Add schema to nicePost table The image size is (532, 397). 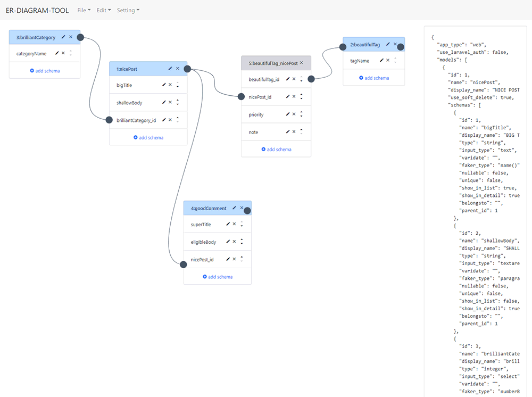148,137
